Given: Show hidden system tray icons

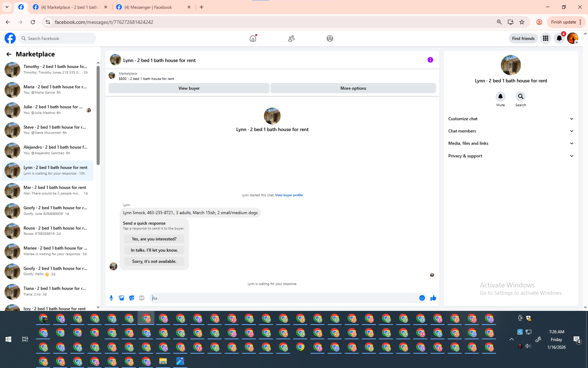Looking at the screenshot, I should pyautogui.click(x=512, y=339).
